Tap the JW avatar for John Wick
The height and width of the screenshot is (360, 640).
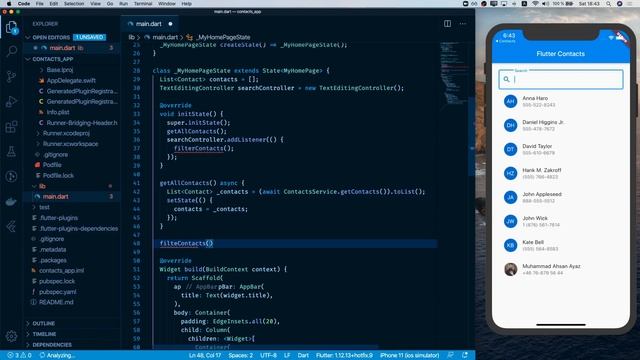coord(510,221)
